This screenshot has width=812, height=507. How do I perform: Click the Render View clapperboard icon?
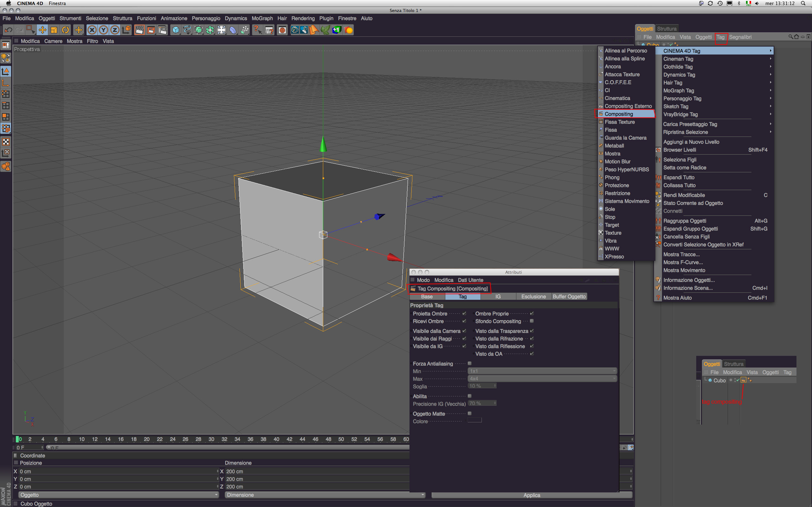pyautogui.click(x=139, y=30)
